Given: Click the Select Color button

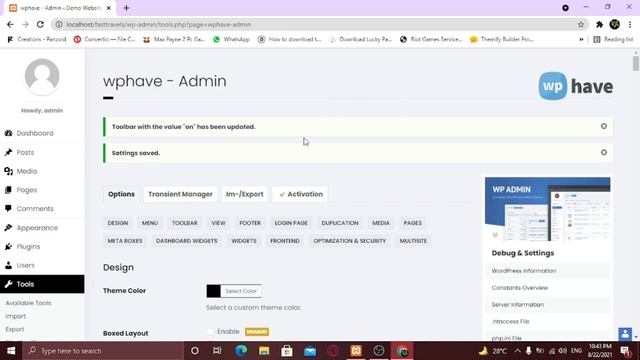Looking at the screenshot, I should click(x=241, y=291).
